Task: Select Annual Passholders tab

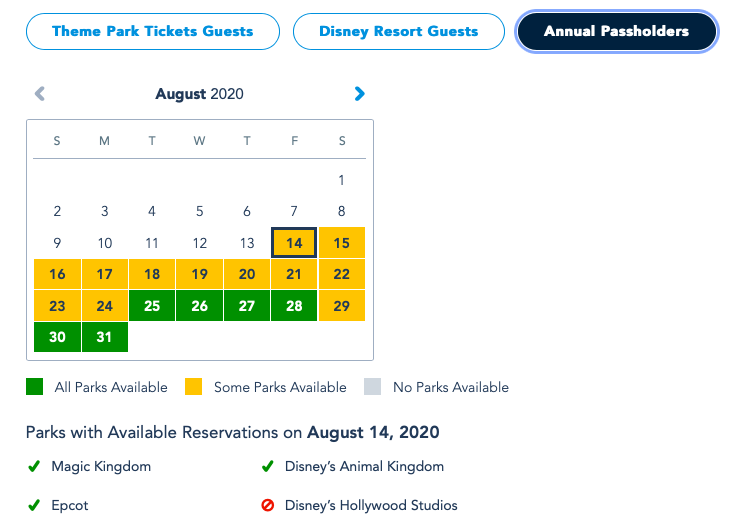Action: 616,32
